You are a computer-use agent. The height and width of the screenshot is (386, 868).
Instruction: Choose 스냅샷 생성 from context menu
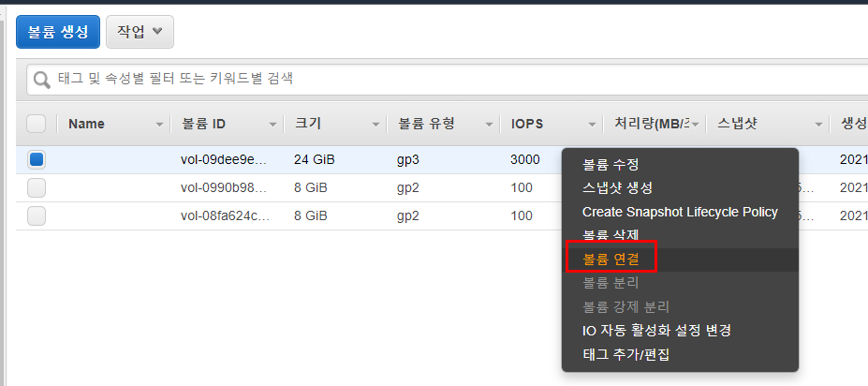click(680, 187)
